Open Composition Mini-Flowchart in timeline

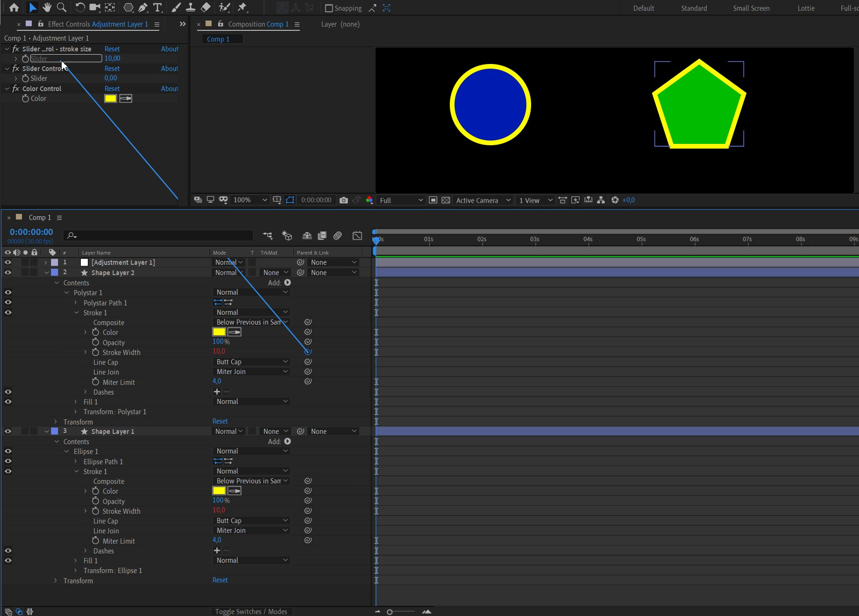tap(268, 236)
